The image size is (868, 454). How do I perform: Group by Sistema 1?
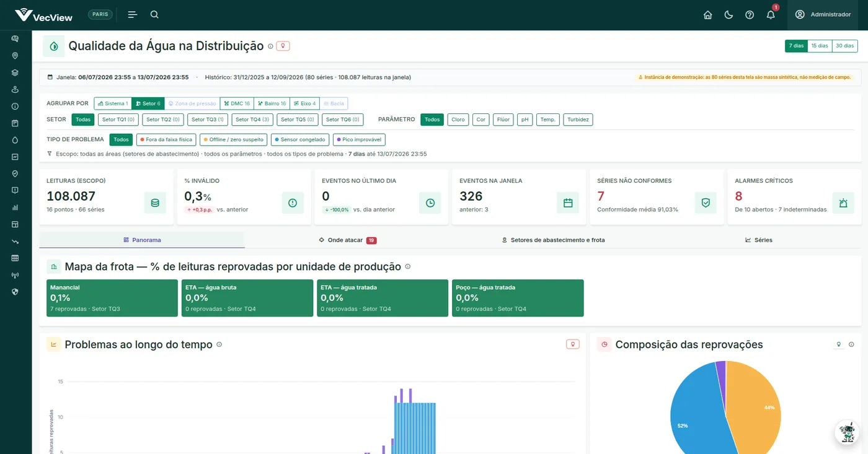(113, 103)
